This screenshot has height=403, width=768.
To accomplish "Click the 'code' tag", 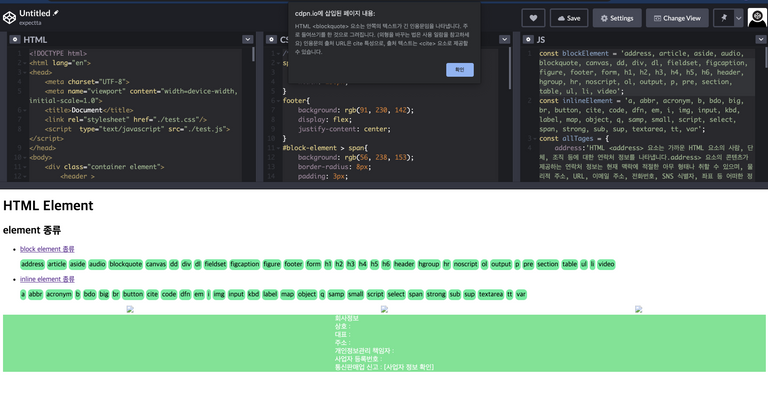I will tap(168, 294).
